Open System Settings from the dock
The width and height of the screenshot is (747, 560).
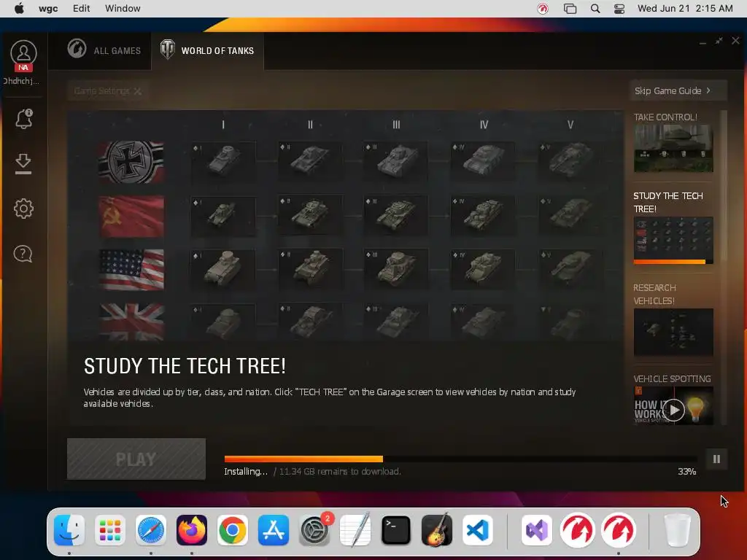314,530
